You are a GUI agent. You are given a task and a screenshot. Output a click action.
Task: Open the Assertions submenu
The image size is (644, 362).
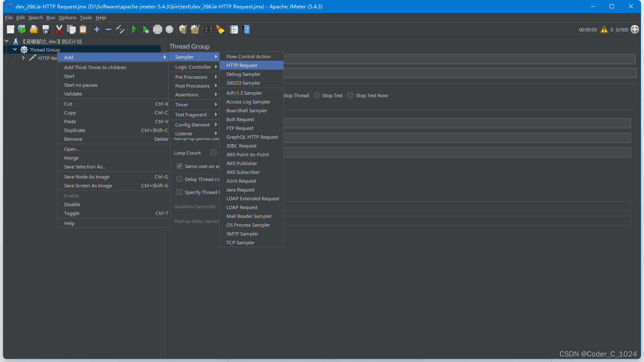point(195,95)
